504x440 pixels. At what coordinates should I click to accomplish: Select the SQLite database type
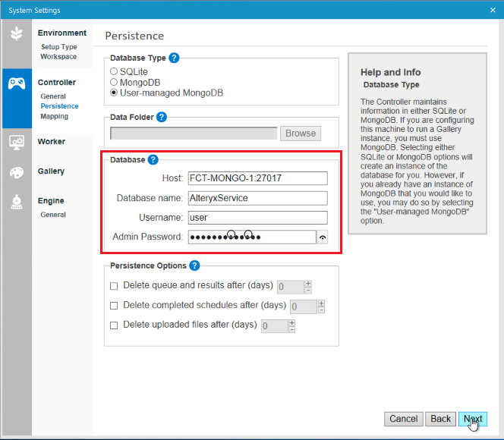pyautogui.click(x=114, y=71)
